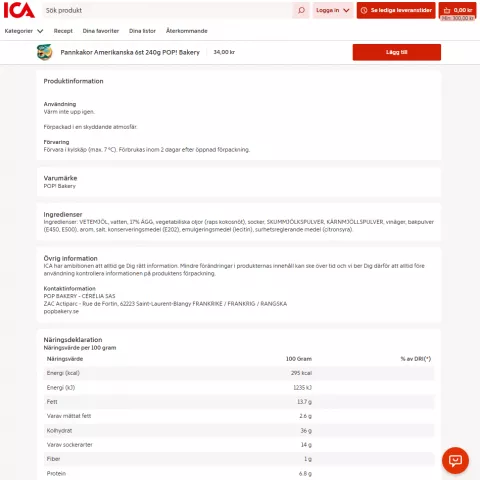Click the pancake product thumbnail
The height and width of the screenshot is (480, 480).
45,52
